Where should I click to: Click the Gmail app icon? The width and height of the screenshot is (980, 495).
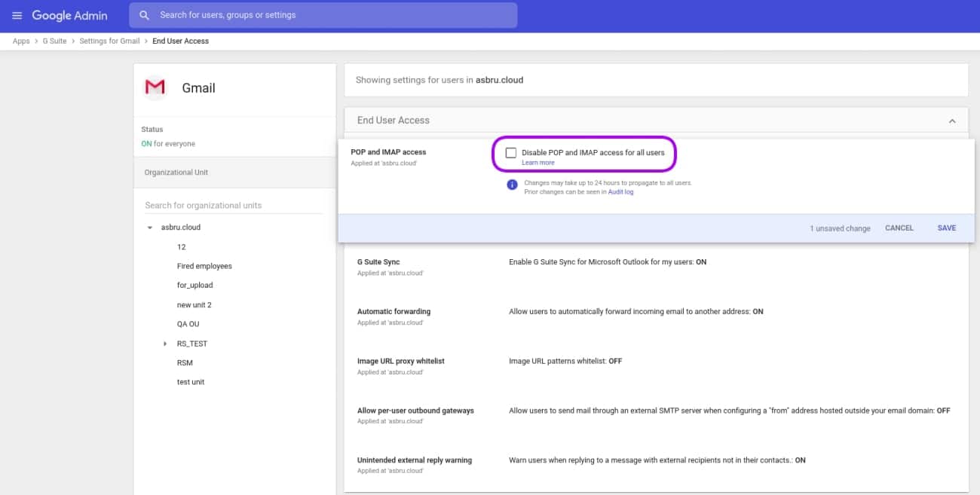[155, 87]
